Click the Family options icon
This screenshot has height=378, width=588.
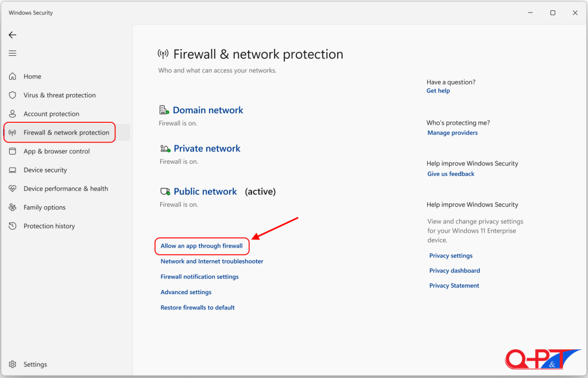(x=13, y=207)
